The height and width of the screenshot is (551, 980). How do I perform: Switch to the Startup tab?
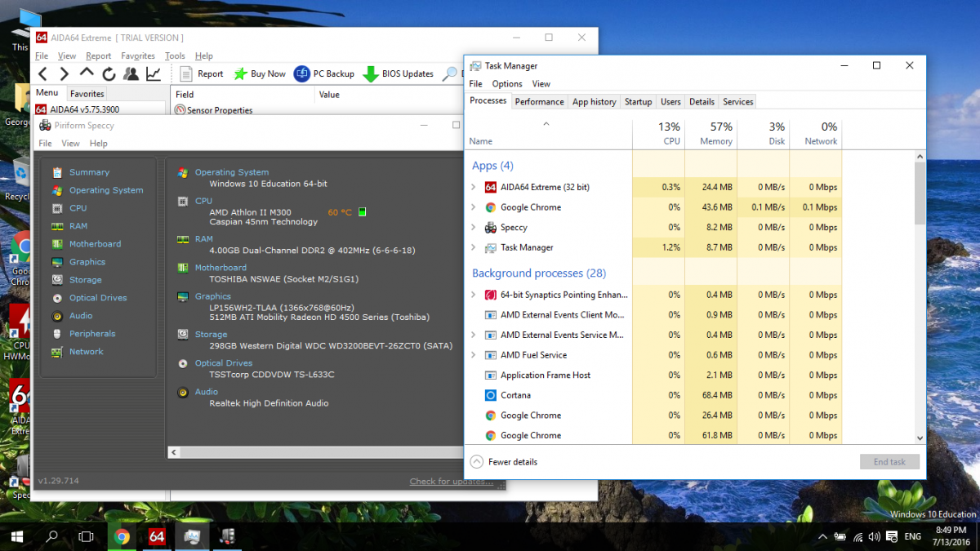point(638,102)
